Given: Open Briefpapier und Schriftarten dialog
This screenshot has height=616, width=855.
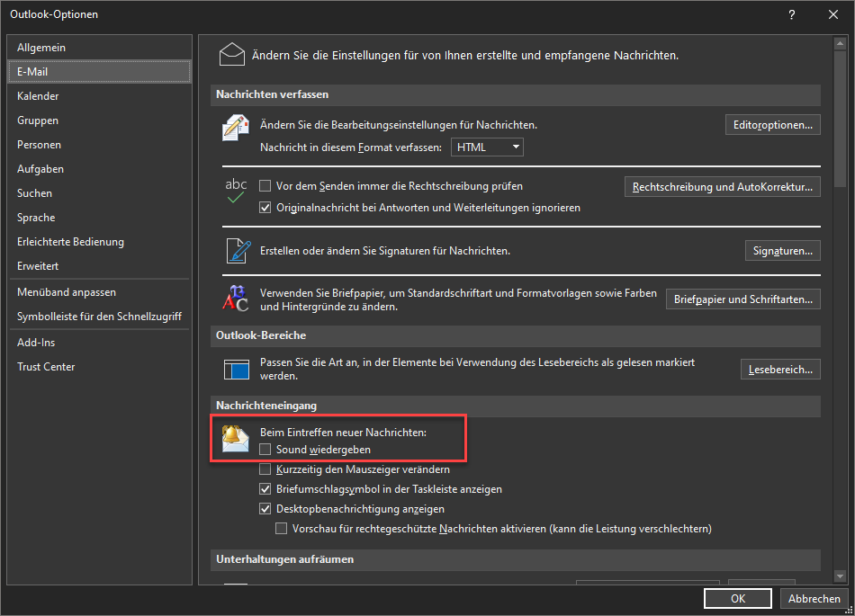Looking at the screenshot, I should pyautogui.click(x=743, y=299).
